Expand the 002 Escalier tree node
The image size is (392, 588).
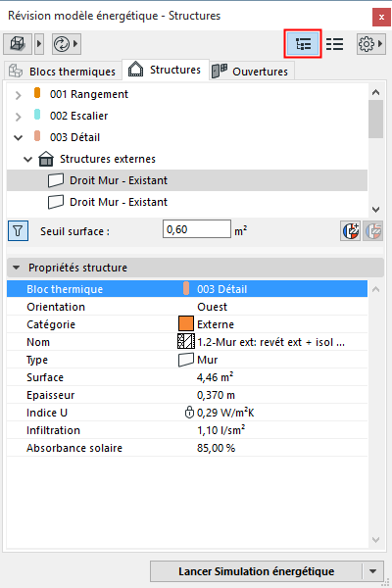point(18,117)
